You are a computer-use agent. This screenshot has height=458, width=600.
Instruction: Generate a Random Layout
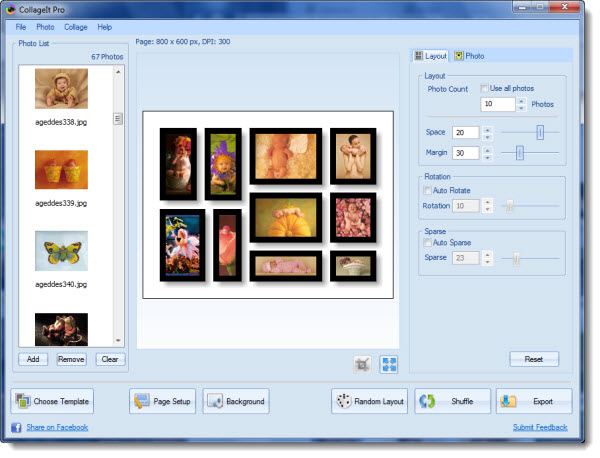point(369,402)
